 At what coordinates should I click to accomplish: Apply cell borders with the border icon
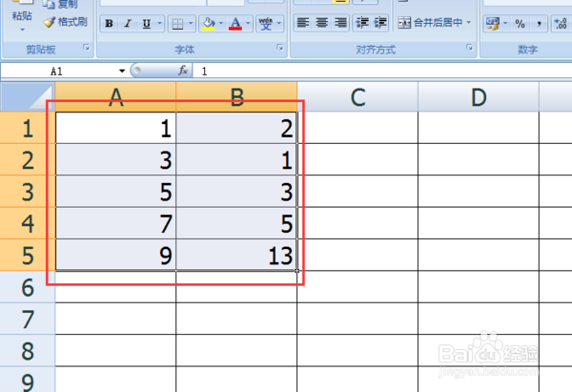pyautogui.click(x=177, y=24)
